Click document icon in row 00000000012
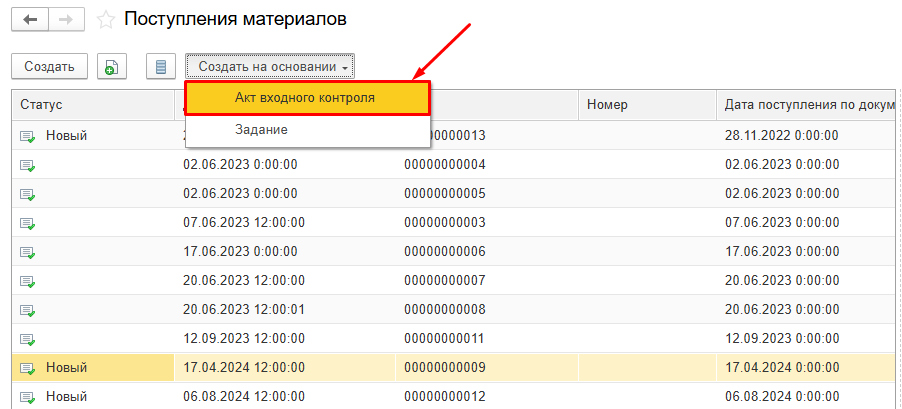The height and width of the screenshot is (409, 902). 27,397
